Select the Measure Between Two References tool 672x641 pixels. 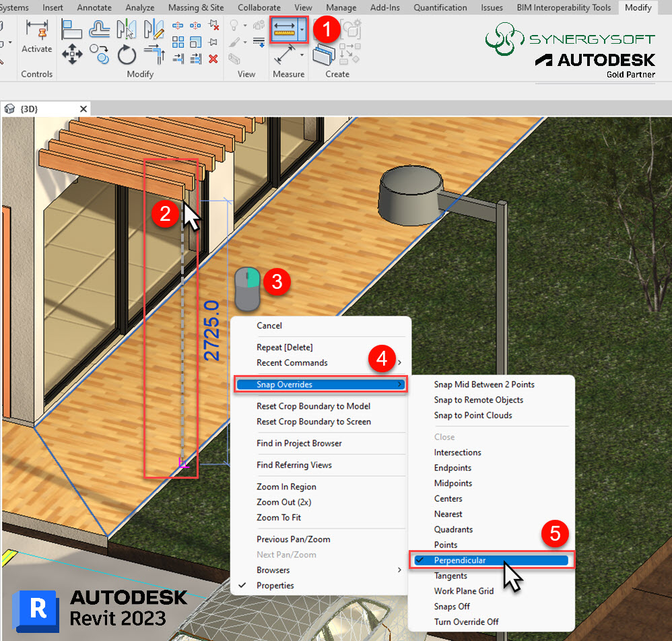click(x=283, y=30)
